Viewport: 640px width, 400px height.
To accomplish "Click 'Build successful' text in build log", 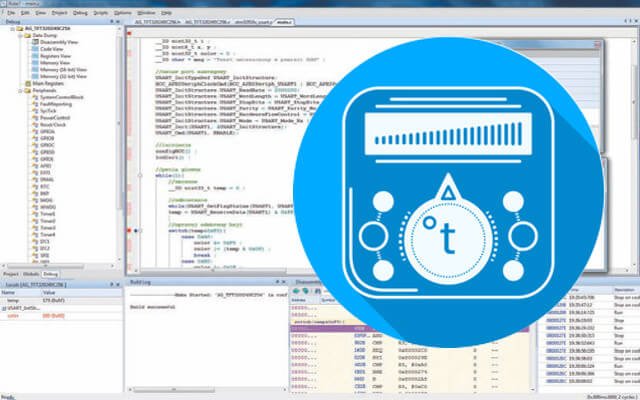I will [x=152, y=307].
